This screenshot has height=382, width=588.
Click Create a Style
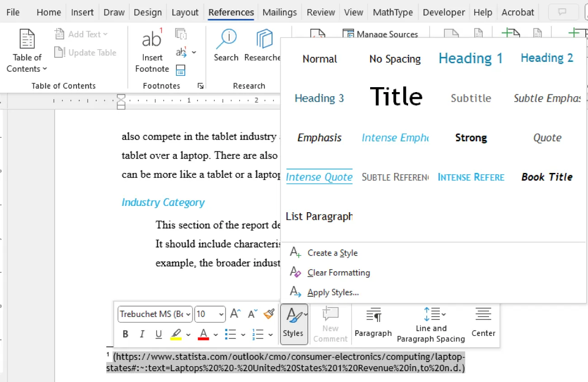click(333, 253)
